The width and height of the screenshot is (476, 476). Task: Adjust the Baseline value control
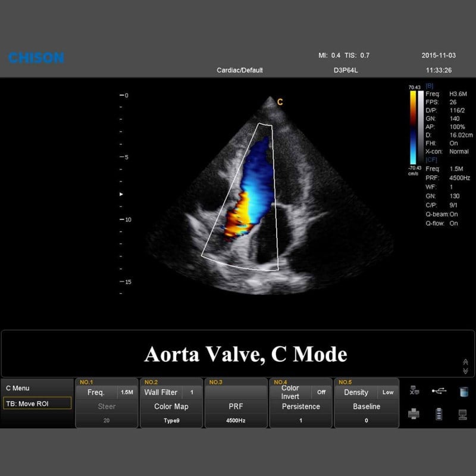(367, 406)
